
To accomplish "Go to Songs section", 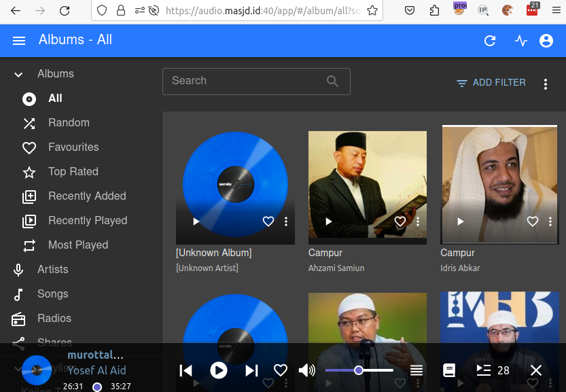I will [53, 294].
